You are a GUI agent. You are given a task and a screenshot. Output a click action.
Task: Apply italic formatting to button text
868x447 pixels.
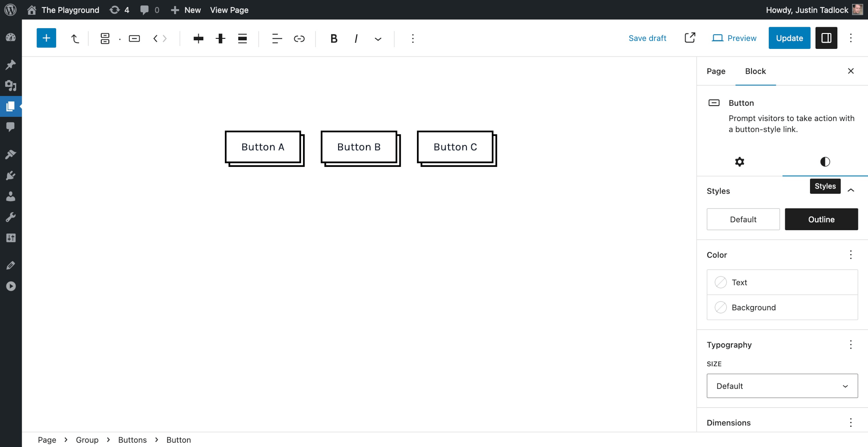(x=356, y=38)
